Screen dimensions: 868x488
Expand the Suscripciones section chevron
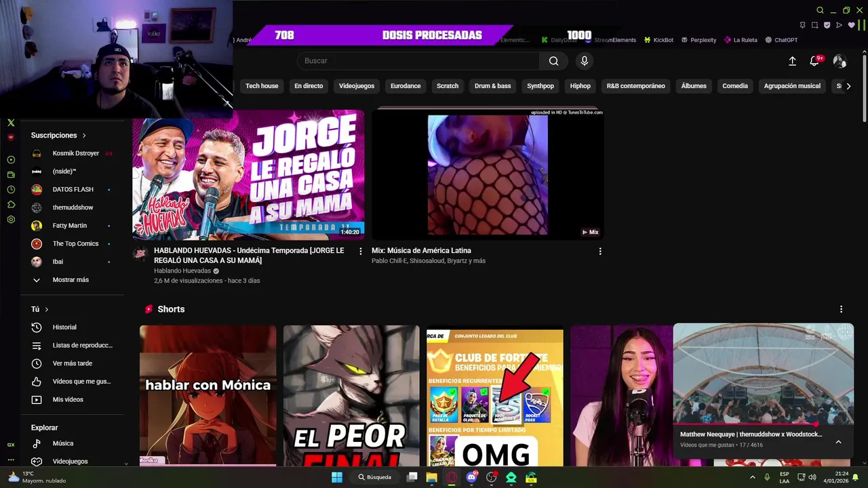(x=84, y=136)
